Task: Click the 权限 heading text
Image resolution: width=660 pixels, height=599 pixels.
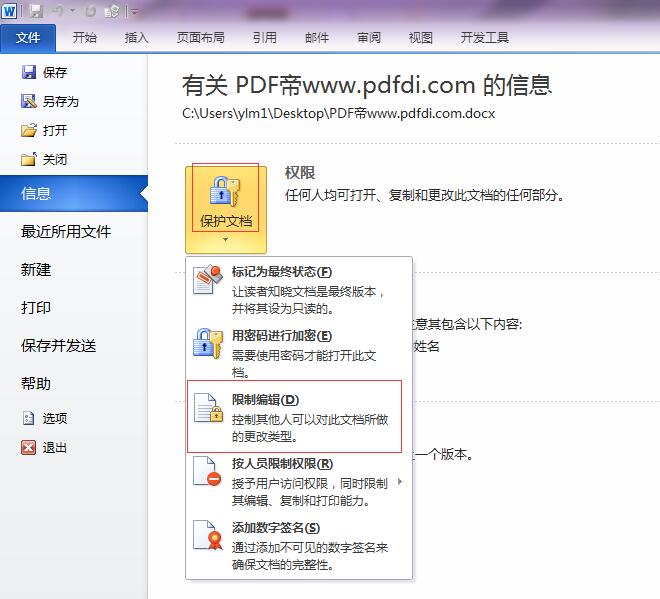Action: point(300,173)
